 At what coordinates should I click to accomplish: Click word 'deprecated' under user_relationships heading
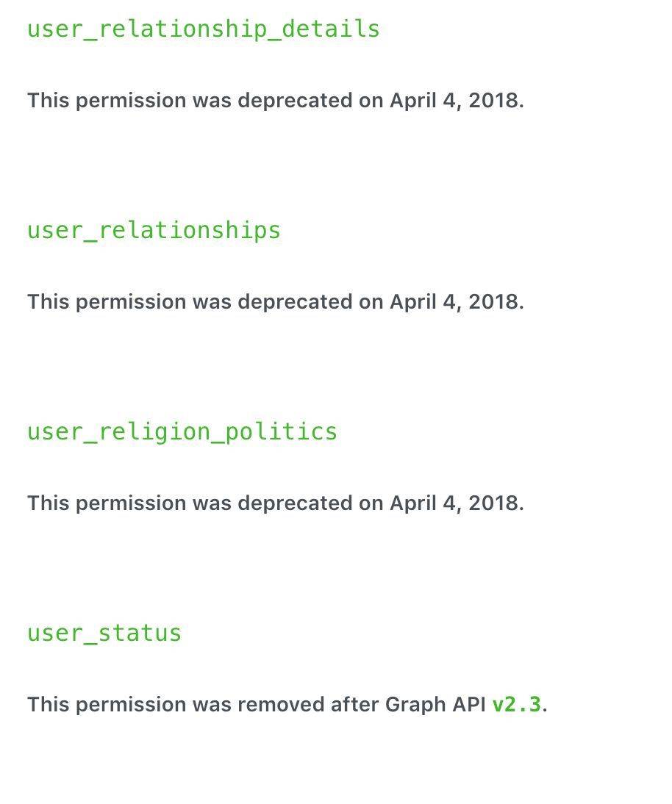[295, 302]
